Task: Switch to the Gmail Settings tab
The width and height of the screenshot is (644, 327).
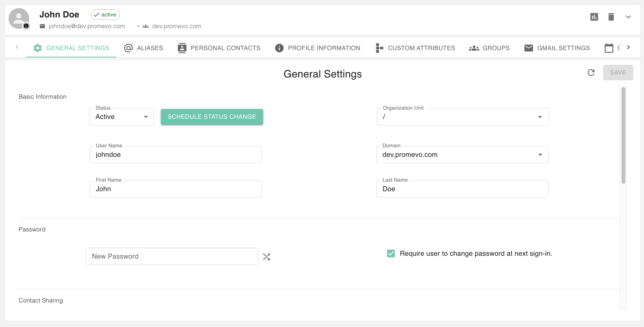Action: (557, 48)
